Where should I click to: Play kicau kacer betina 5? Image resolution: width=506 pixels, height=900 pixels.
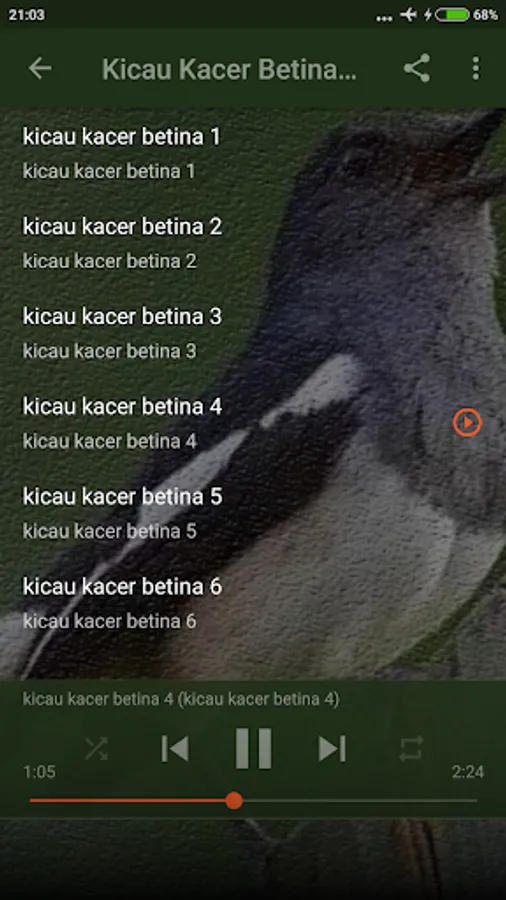(x=253, y=513)
